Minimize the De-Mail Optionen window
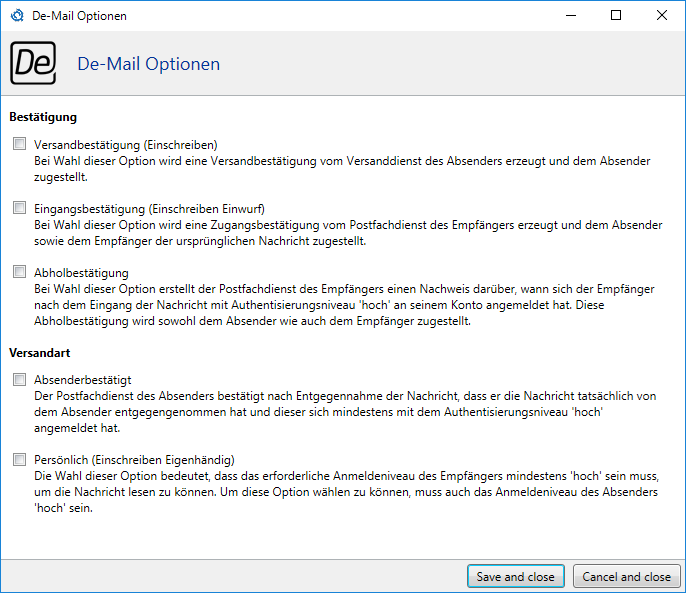Screen dimensions: 686x593 pos(570,16)
